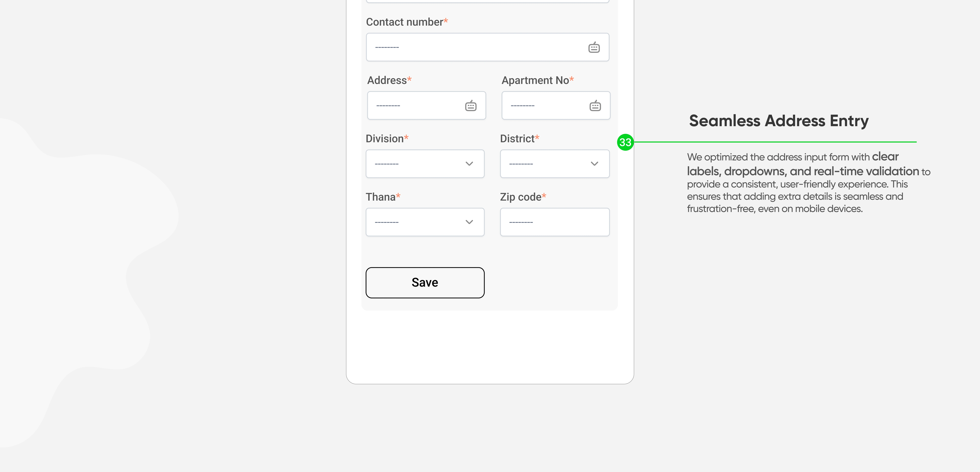Click keyboard icon in Contact number field
This screenshot has width=980, height=472.
[x=594, y=48]
